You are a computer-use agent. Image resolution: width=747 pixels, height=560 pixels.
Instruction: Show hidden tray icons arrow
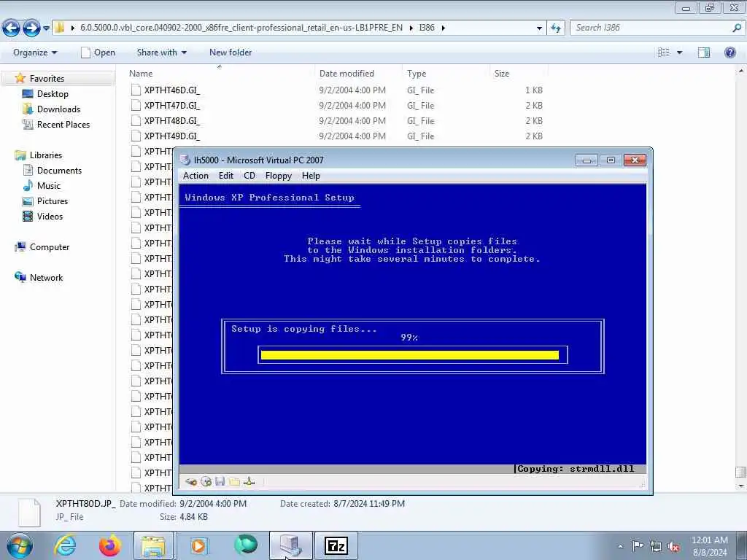tap(620, 546)
